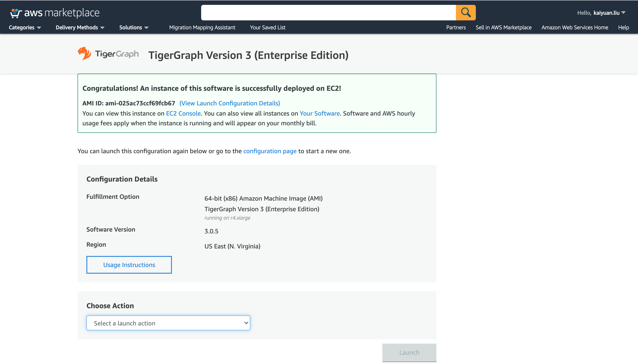Select Sell in AWS Marketplace
Viewport: 638px width, 364px height.
pyautogui.click(x=504, y=27)
